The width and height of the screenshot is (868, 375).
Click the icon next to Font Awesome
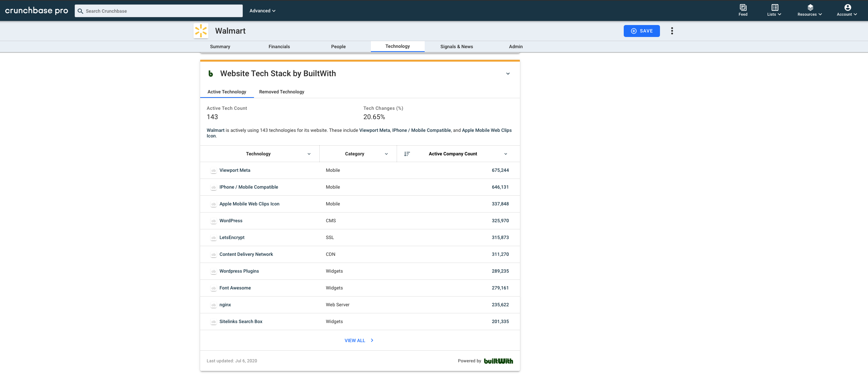click(x=214, y=288)
